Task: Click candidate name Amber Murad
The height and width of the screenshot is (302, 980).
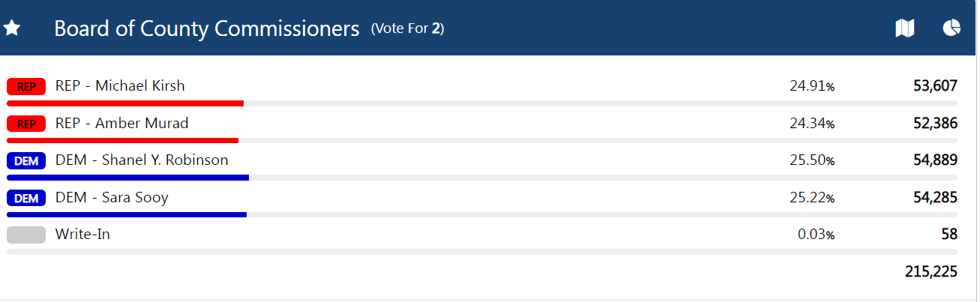Action: coord(121,123)
